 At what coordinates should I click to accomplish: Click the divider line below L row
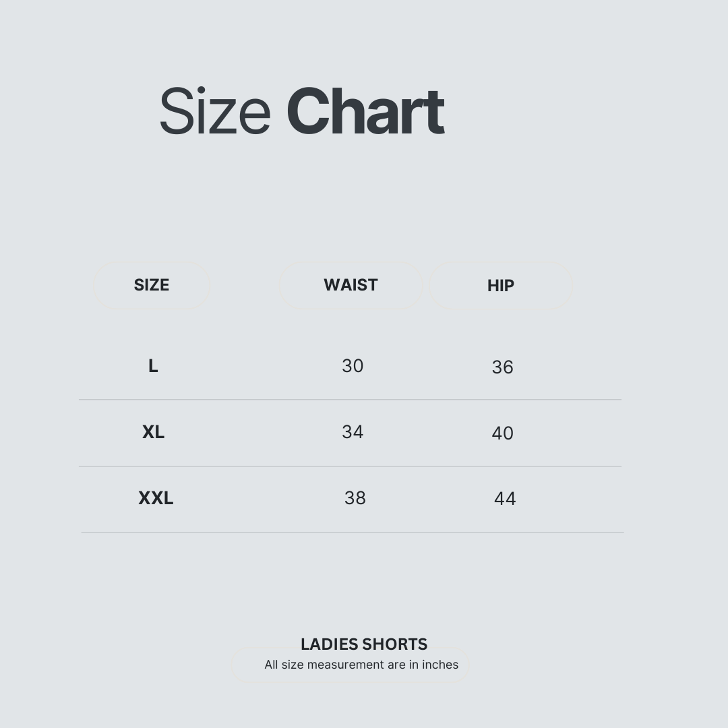(350, 399)
